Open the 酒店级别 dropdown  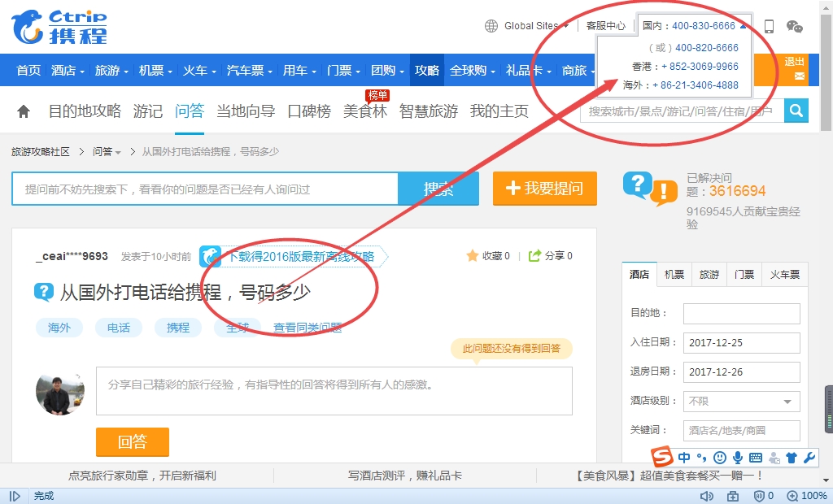[x=741, y=402]
